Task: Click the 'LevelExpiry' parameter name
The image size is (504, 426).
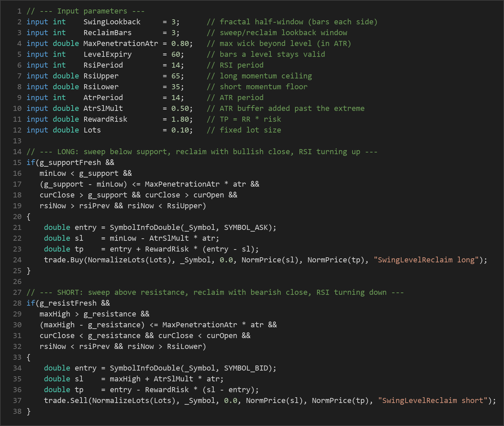Action: 107,54
